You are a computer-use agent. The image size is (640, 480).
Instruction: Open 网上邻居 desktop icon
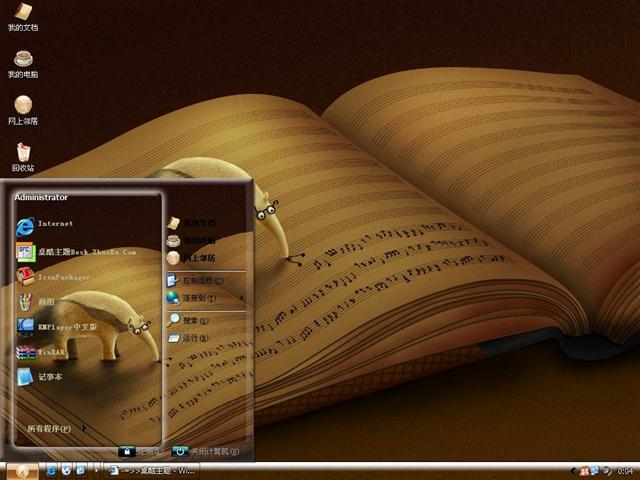click(x=23, y=111)
